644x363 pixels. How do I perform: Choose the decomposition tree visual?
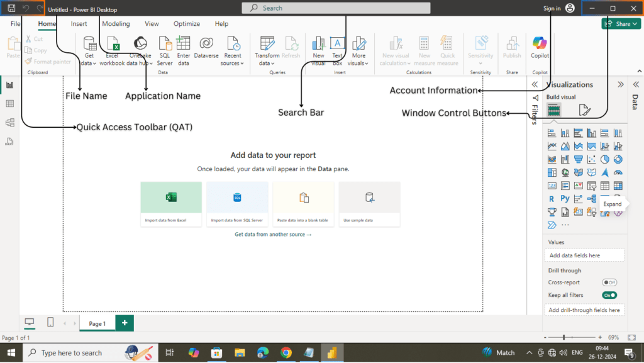point(591,199)
